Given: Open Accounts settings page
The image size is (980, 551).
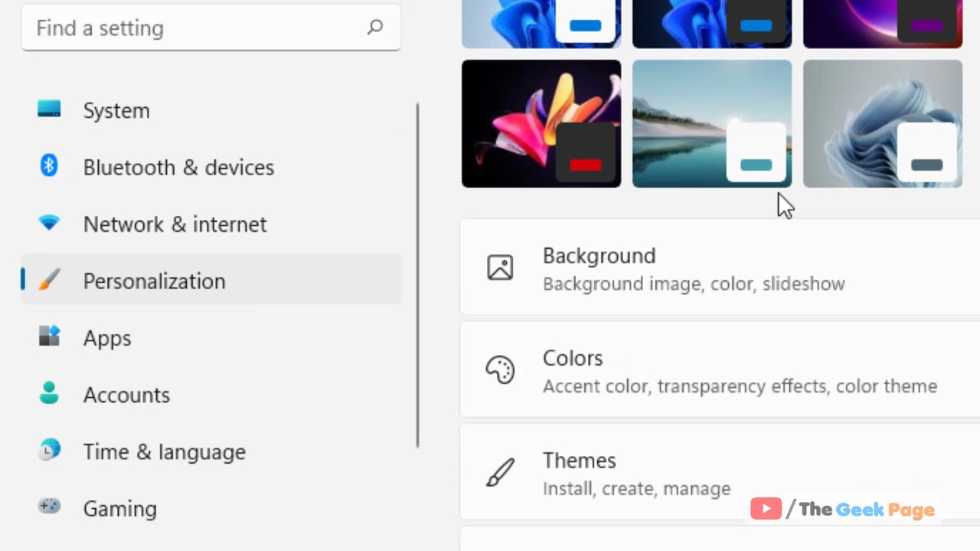Looking at the screenshot, I should 211,394.
